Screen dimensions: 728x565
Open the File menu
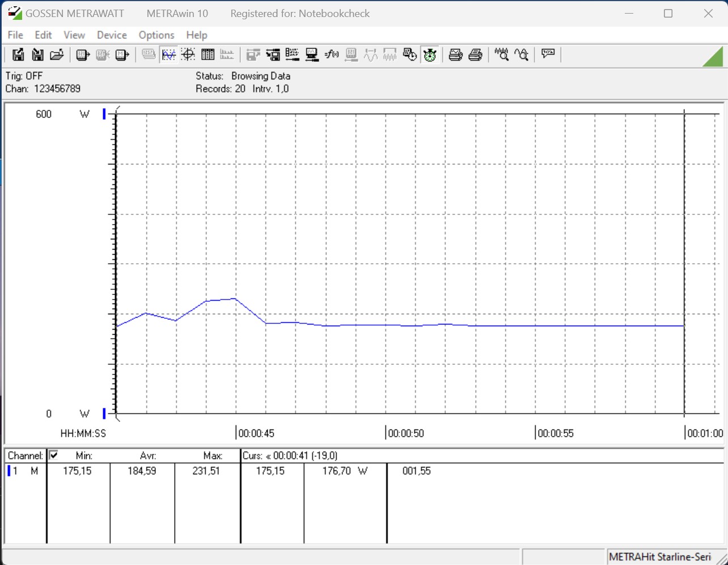click(x=15, y=35)
